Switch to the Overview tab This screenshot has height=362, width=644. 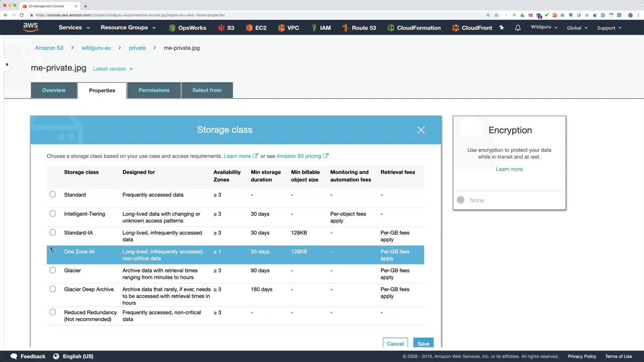click(54, 90)
